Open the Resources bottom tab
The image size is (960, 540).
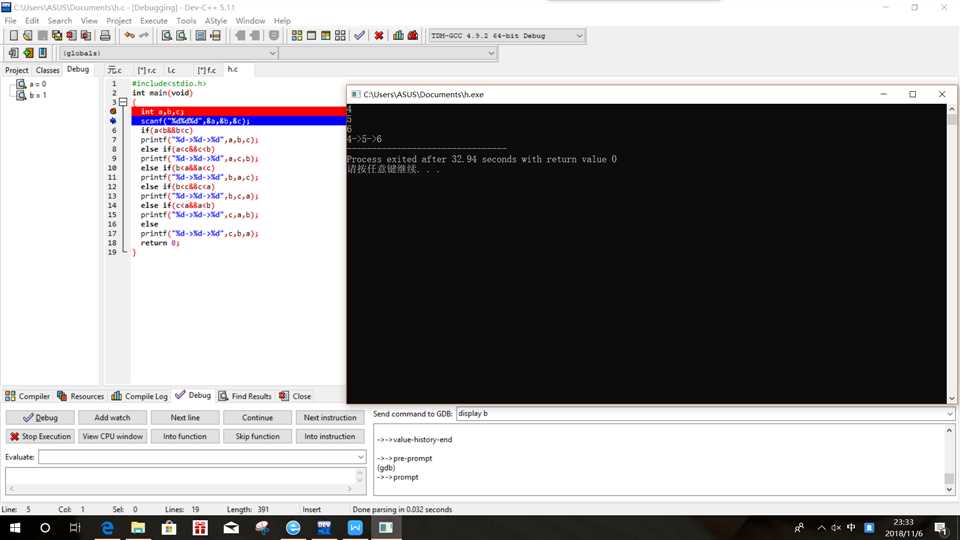[81, 396]
